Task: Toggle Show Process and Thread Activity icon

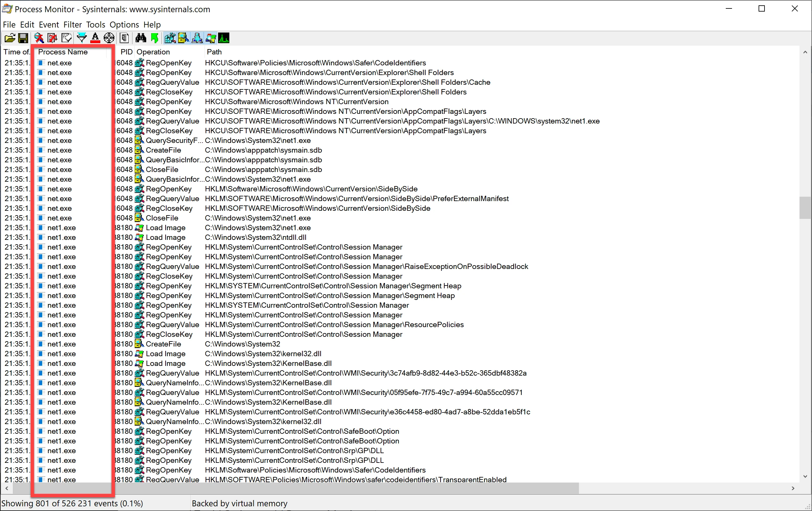Action: click(x=211, y=38)
